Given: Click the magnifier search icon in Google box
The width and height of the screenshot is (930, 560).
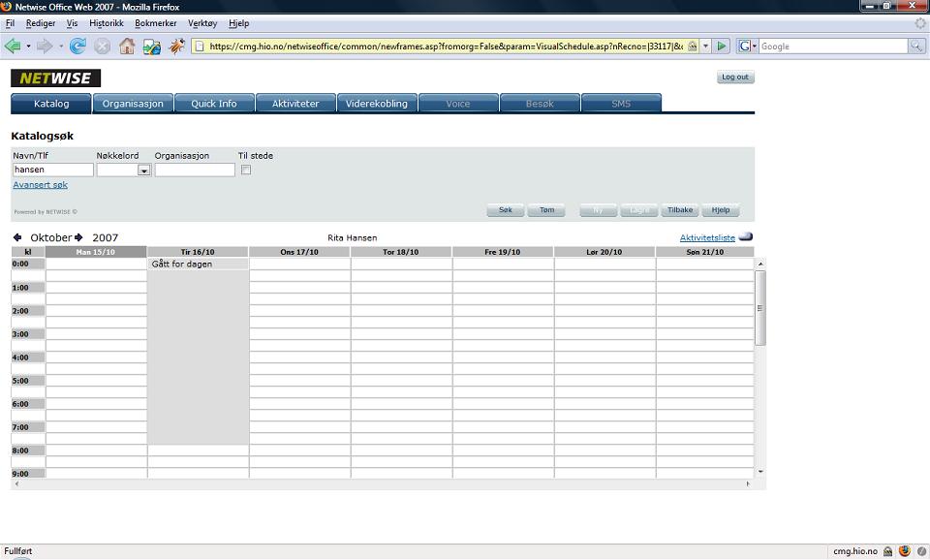Looking at the screenshot, I should click(x=916, y=46).
